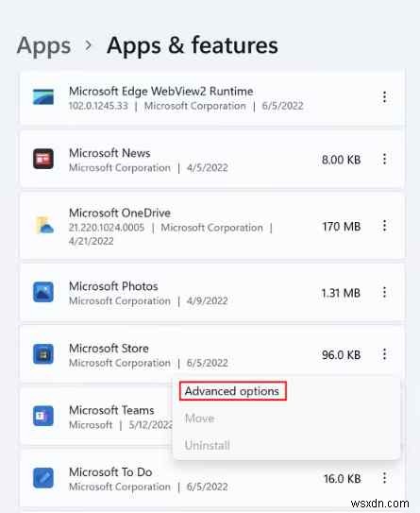Image resolution: width=420 pixels, height=513 pixels.
Task: Click the Microsoft To Do app icon
Action: 43,477
